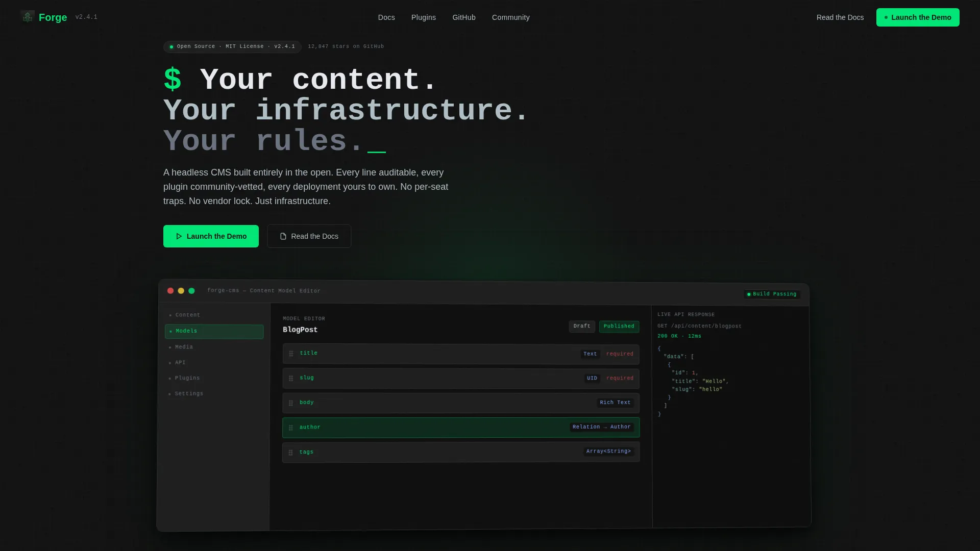Click the LIVE API RESPONSE heading
980x551 pixels.
[686, 315]
